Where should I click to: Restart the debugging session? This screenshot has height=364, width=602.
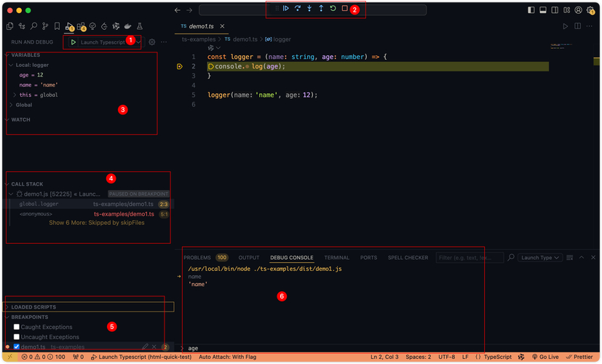click(x=333, y=9)
